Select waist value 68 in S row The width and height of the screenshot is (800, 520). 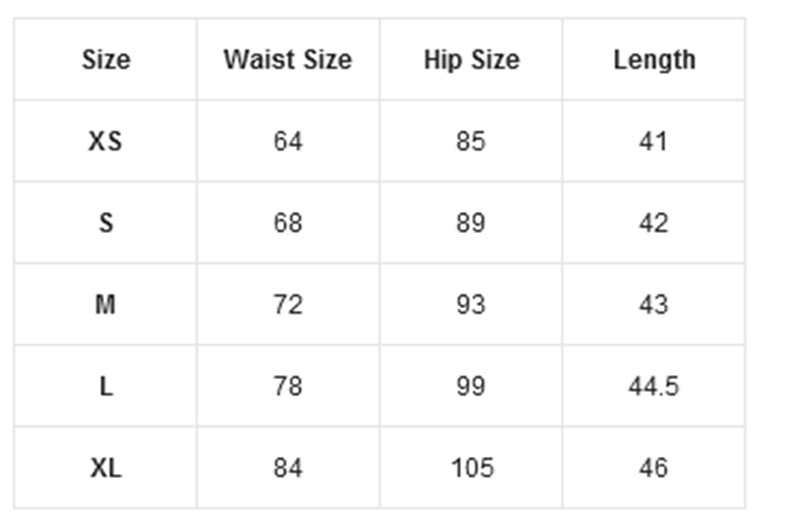point(287,223)
